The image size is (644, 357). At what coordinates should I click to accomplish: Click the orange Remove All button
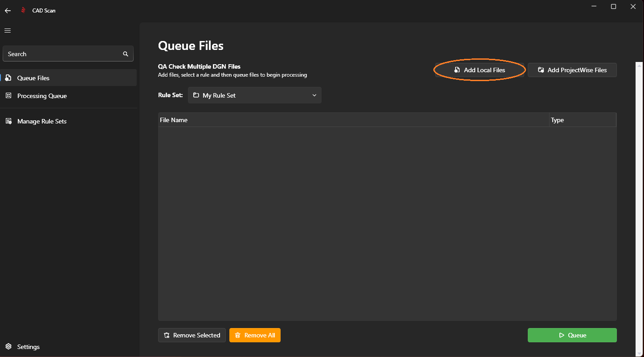coord(255,335)
